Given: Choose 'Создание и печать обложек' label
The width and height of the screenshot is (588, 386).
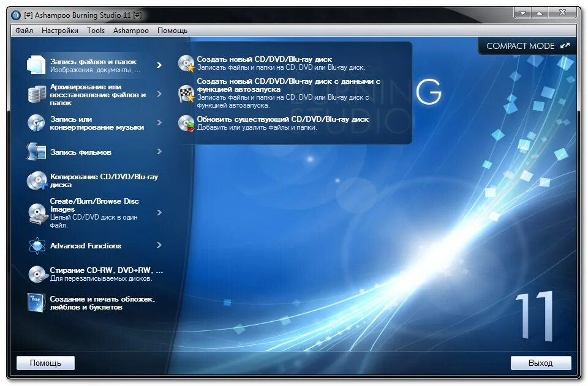Looking at the screenshot, I should [x=102, y=303].
